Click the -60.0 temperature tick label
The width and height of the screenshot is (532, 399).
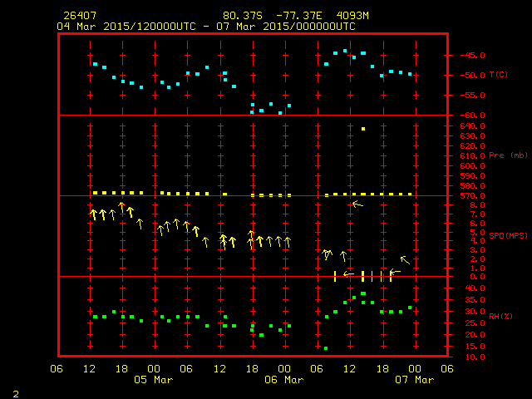tap(469, 116)
